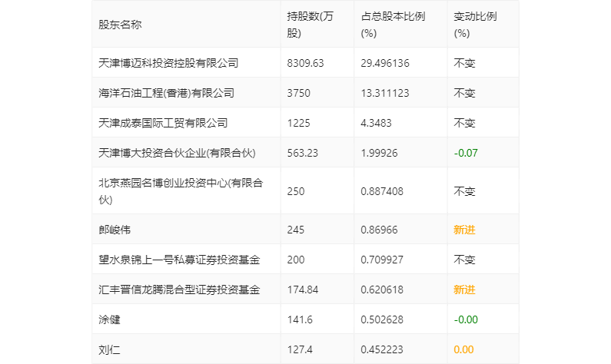
Task: Click 新进 in the 郎峻伟 row
Action: tap(464, 230)
